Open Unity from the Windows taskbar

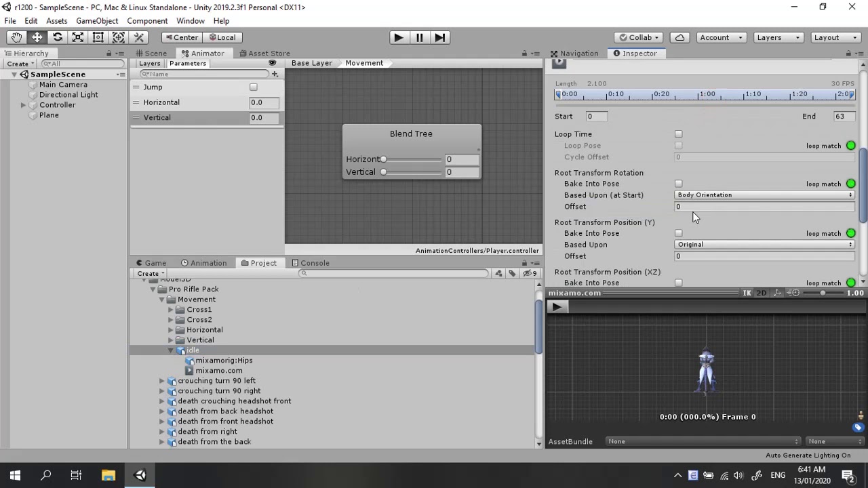(140, 475)
